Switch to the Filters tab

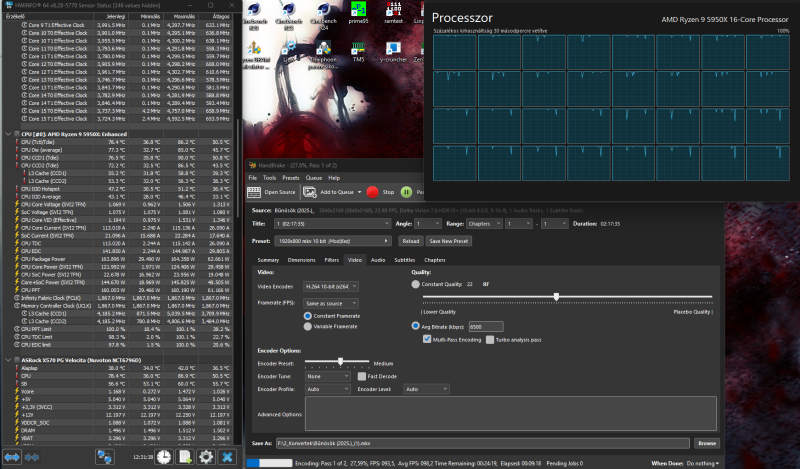(x=332, y=260)
